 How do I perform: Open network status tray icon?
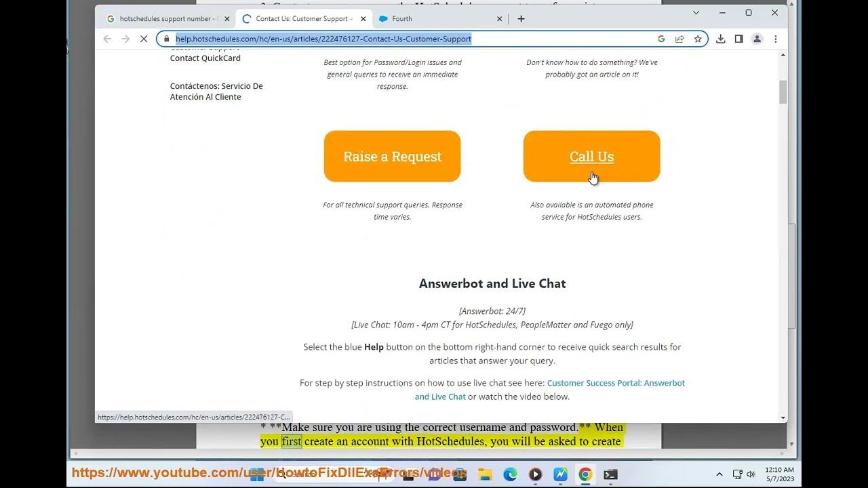[737, 474]
